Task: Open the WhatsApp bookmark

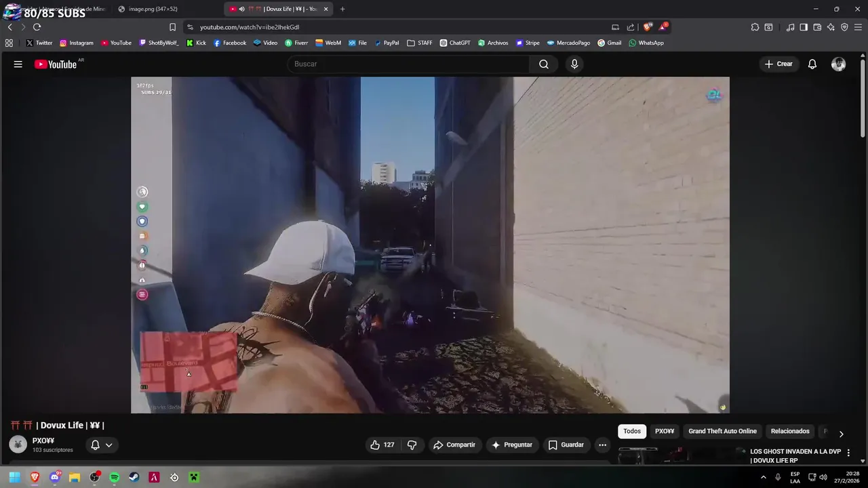Action: click(646, 43)
